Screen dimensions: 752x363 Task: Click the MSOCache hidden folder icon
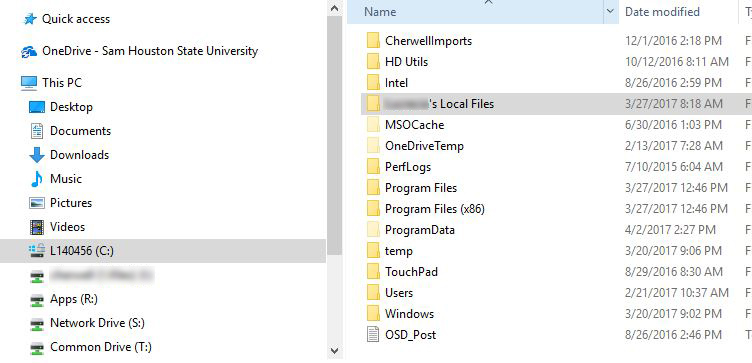click(374, 125)
